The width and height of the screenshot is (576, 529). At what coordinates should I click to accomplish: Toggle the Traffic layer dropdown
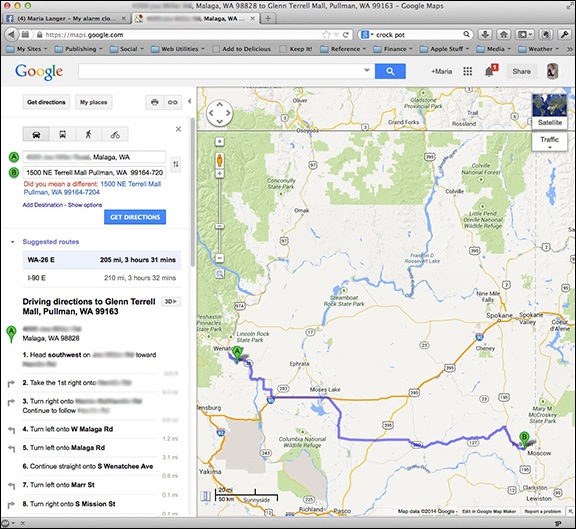pyautogui.click(x=550, y=142)
